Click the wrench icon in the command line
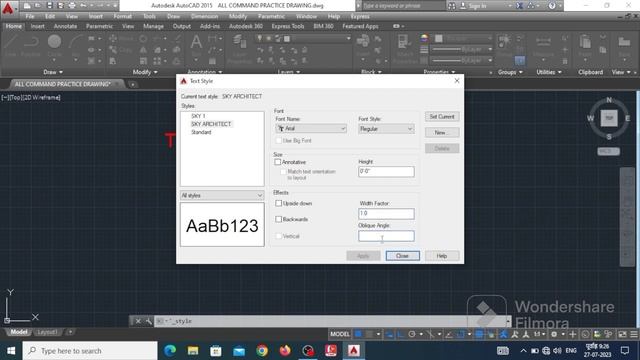640x360 pixels. coord(149,321)
